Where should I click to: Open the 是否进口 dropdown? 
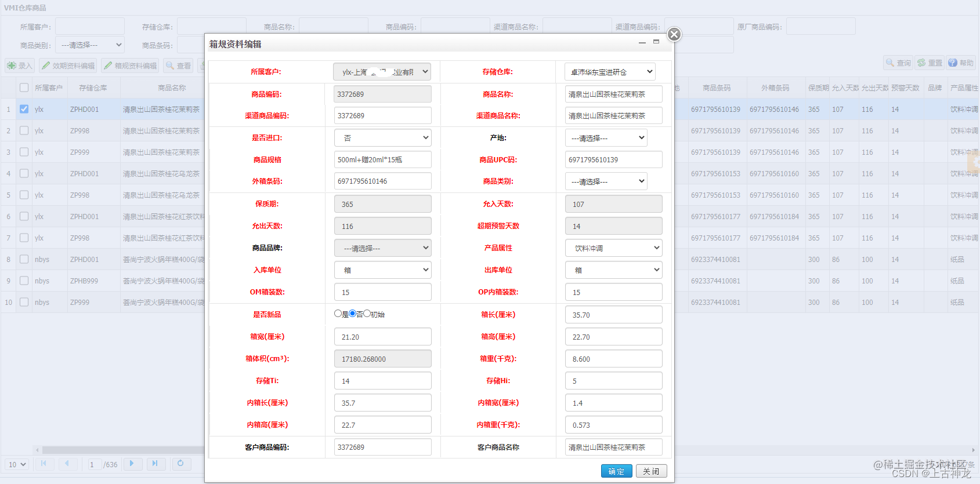[x=382, y=138]
